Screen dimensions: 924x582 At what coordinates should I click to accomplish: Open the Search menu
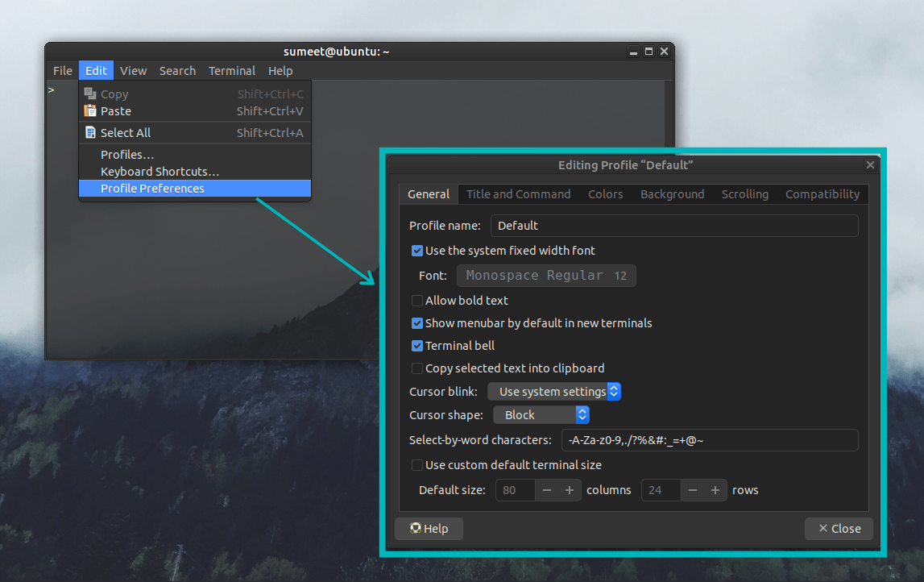(x=177, y=70)
